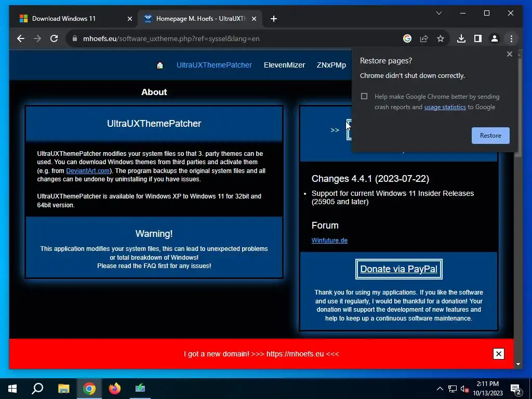The height and width of the screenshot is (399, 532).
Task: Share this page using the share icon
Action: point(424,38)
